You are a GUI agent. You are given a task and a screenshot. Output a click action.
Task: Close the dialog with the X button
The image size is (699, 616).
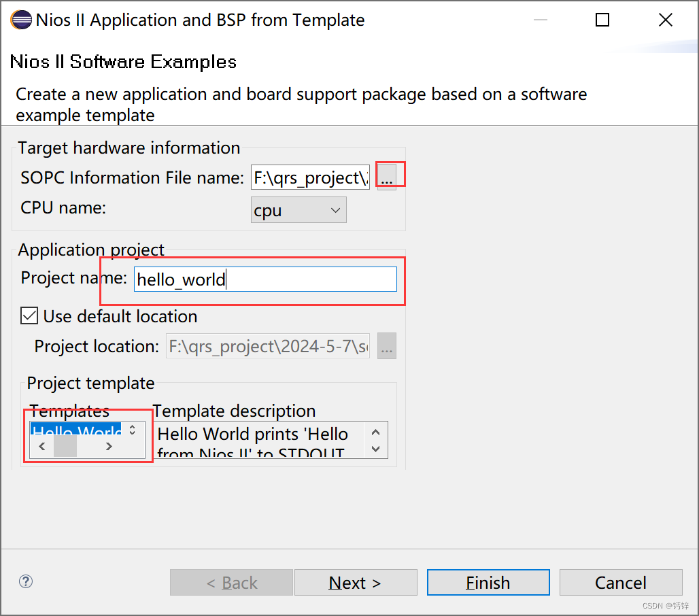(x=666, y=20)
